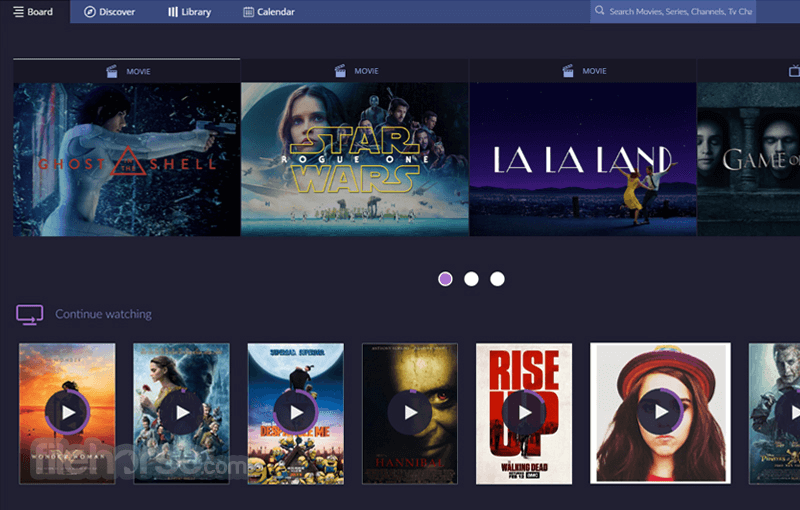Image resolution: width=800 pixels, height=510 pixels.
Task: Open the Library tab
Action: 189,11
